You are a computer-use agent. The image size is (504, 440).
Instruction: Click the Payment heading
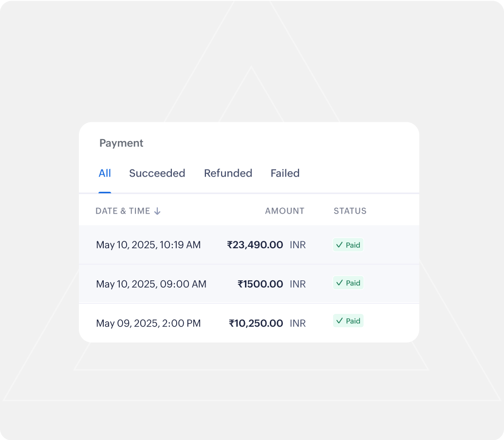121,143
